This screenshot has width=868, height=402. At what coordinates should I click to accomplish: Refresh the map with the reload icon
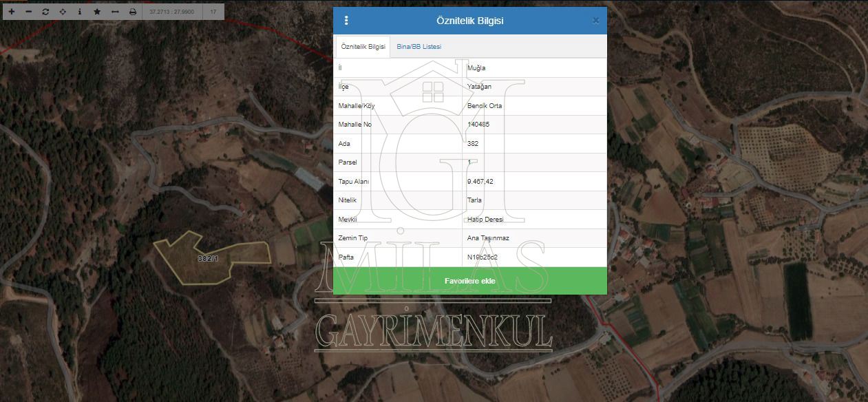pyautogui.click(x=45, y=11)
